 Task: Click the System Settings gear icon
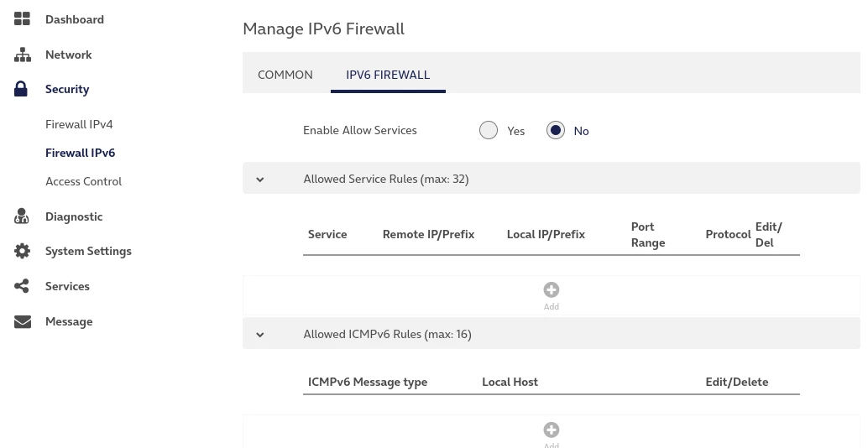click(23, 251)
